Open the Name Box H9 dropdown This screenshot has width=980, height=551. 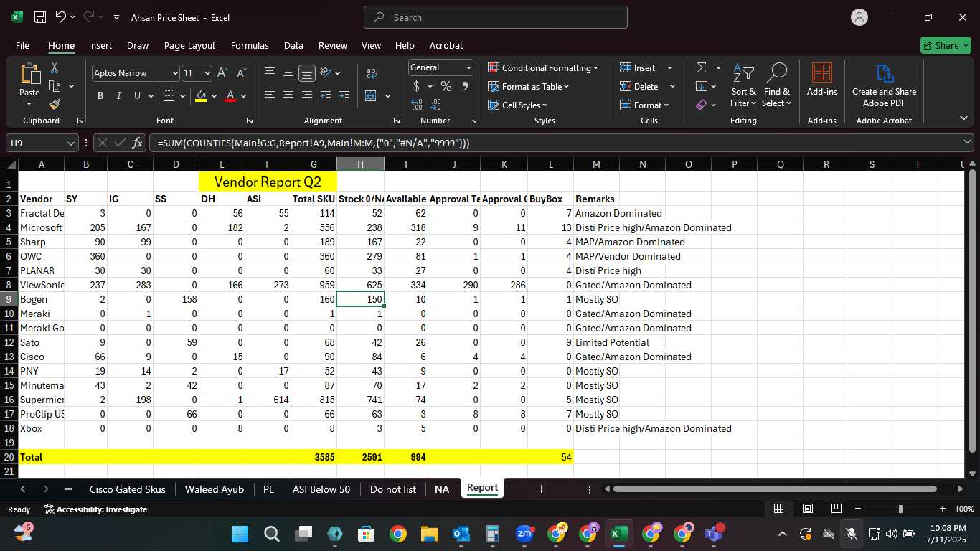pyautogui.click(x=71, y=143)
